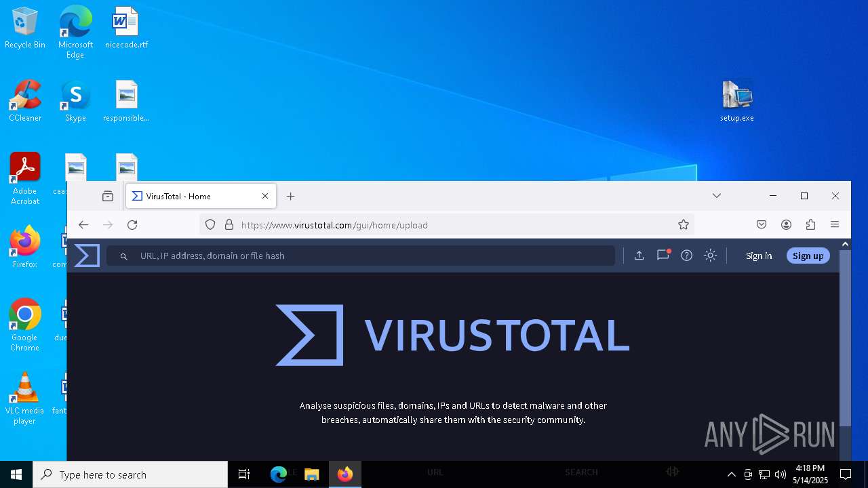868x488 pixels.
Task: Select the responsible... image file on the desktop
Action: pos(126,101)
